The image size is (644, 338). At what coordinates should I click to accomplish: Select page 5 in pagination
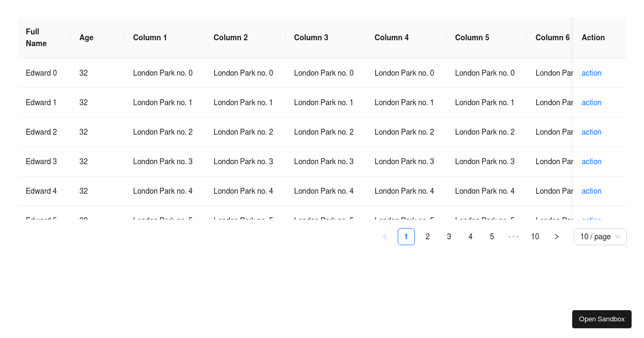[x=492, y=236]
